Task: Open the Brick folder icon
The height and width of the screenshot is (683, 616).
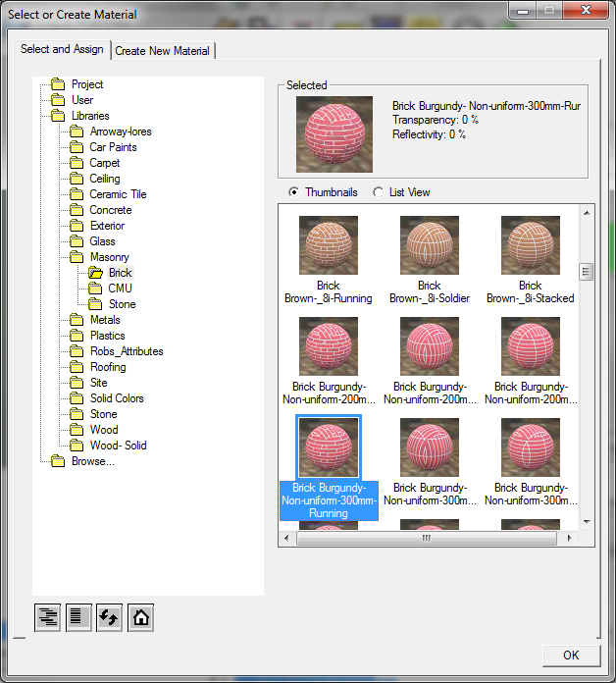Action: (95, 273)
